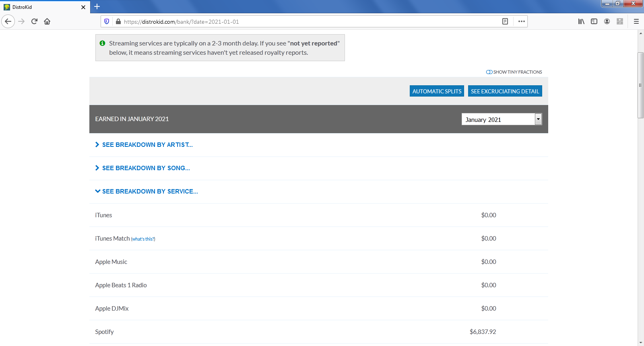Reload the current page
The width and height of the screenshot is (644, 346).
click(34, 21)
